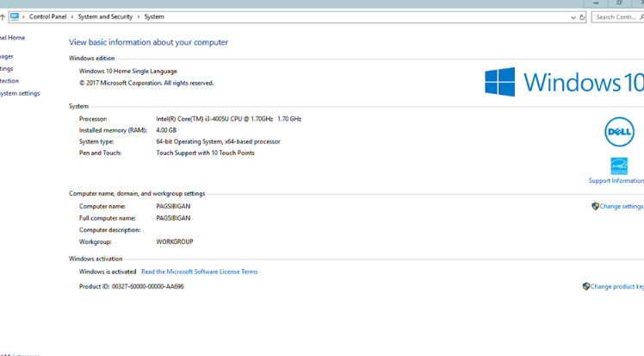Click the computer icon in address bar
The image size is (644, 356).
tap(15, 16)
